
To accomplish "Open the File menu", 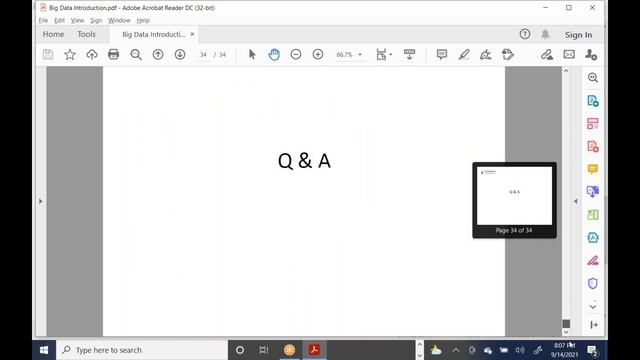I will pyautogui.click(x=43, y=20).
